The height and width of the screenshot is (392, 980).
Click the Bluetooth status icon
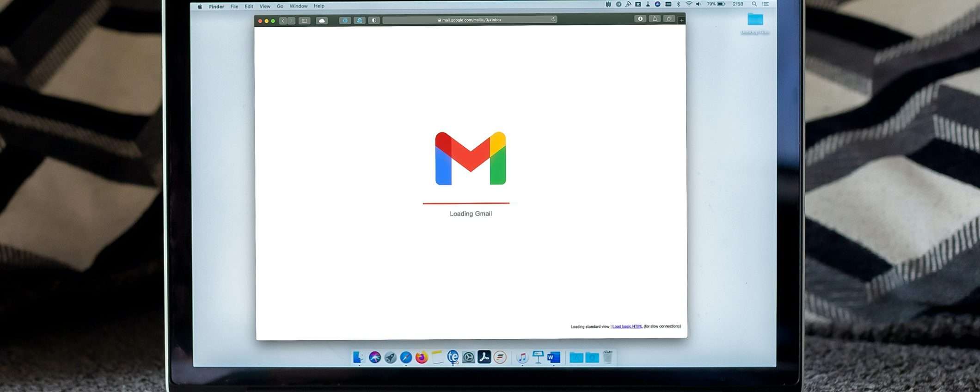679,4
